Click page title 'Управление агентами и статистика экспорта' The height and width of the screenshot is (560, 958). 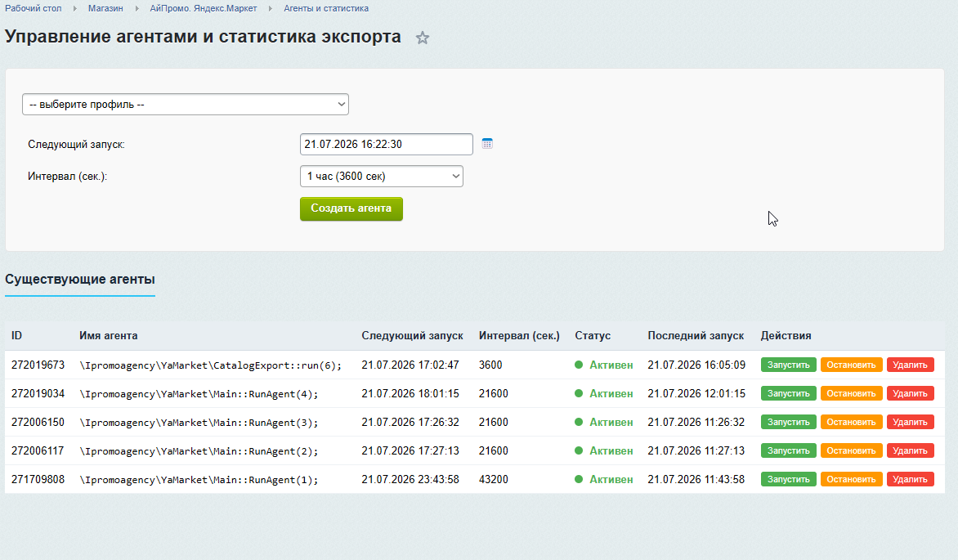click(203, 37)
